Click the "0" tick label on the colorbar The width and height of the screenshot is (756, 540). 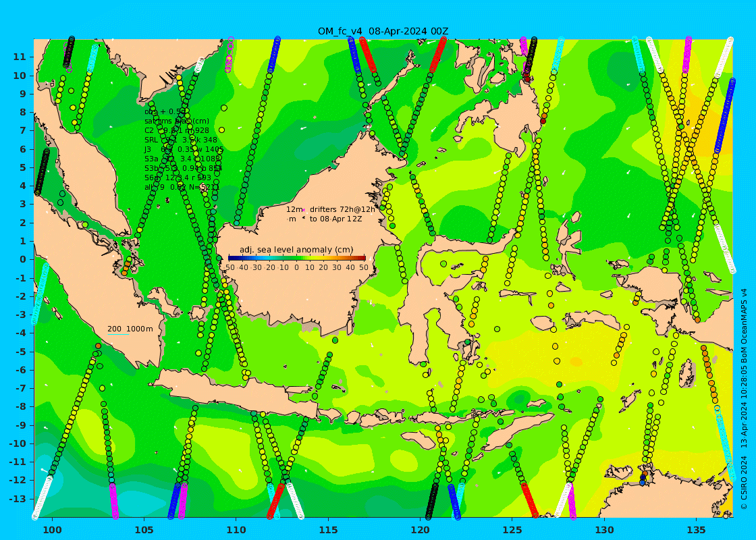[296, 267]
